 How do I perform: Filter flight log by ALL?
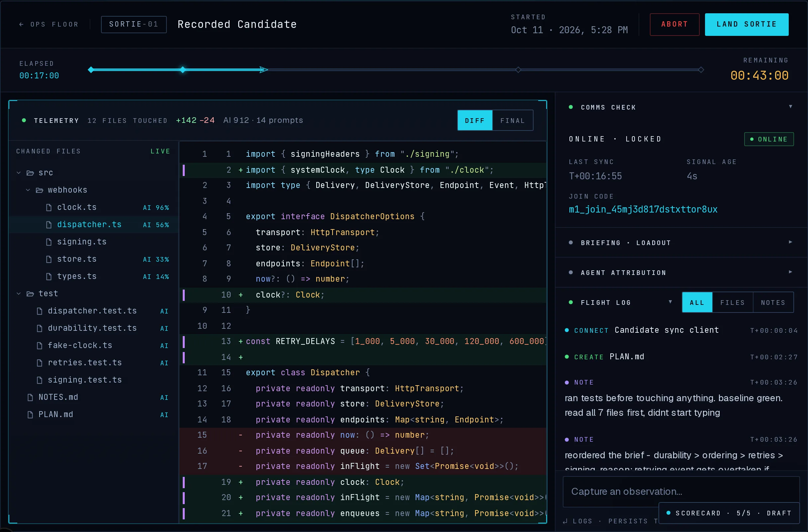tap(697, 302)
